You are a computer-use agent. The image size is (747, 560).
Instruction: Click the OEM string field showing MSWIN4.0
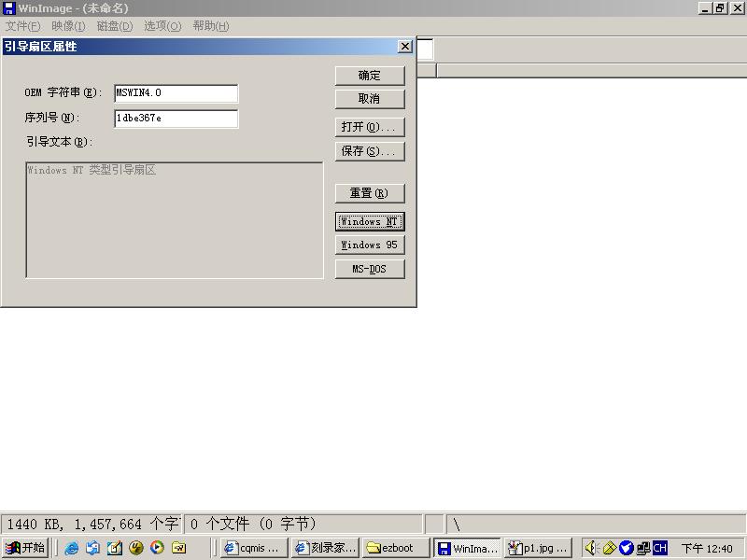pos(176,93)
